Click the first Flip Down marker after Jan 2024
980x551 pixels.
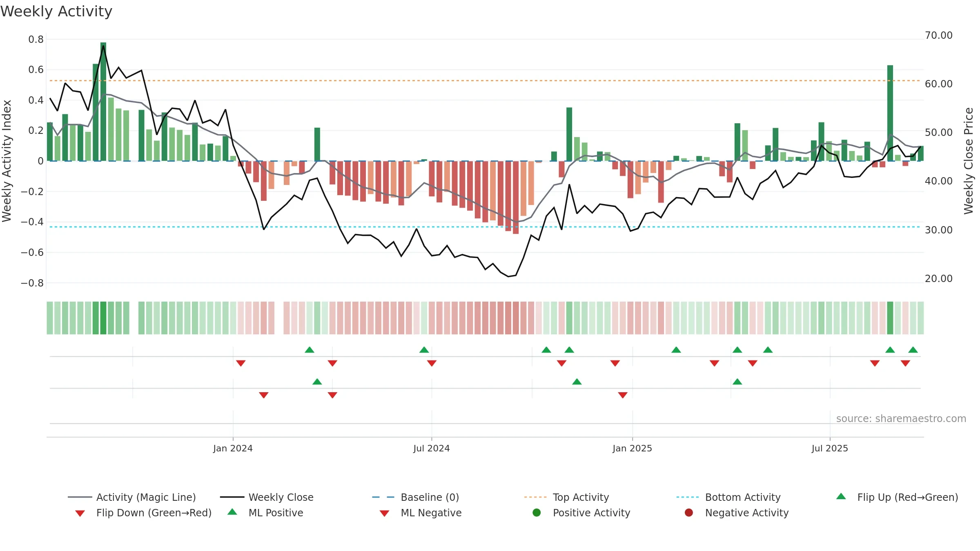pyautogui.click(x=241, y=363)
